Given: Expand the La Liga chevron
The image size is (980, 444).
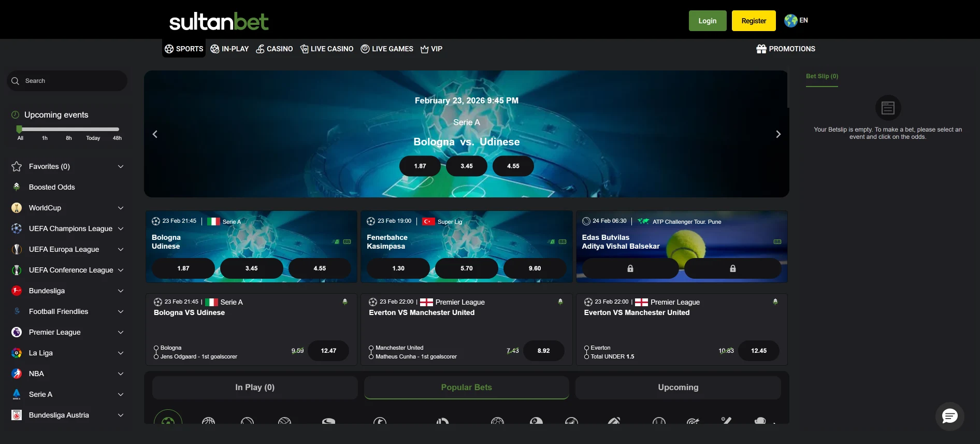Looking at the screenshot, I should click(x=121, y=353).
